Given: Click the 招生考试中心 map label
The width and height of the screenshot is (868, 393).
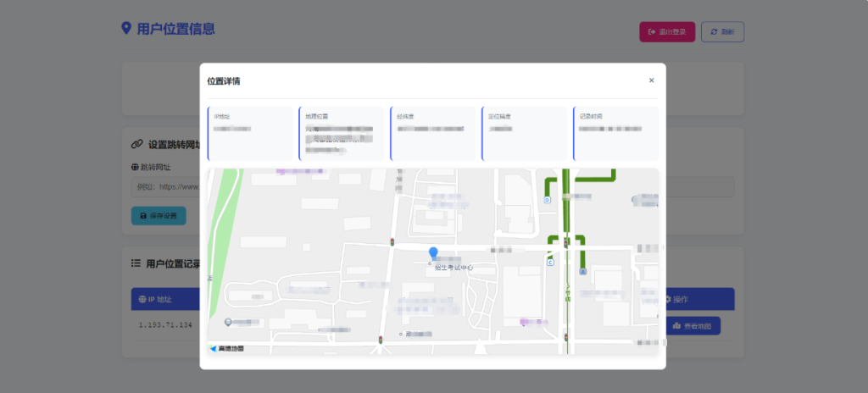Looking at the screenshot, I should [453, 268].
